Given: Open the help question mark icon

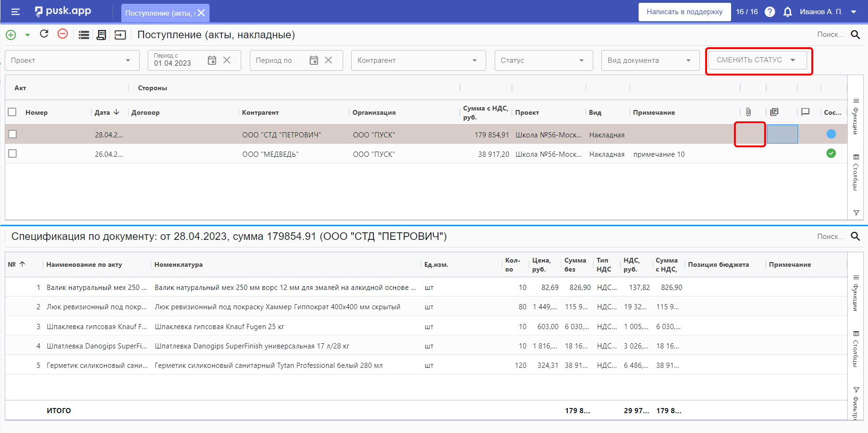Looking at the screenshot, I should pos(770,12).
